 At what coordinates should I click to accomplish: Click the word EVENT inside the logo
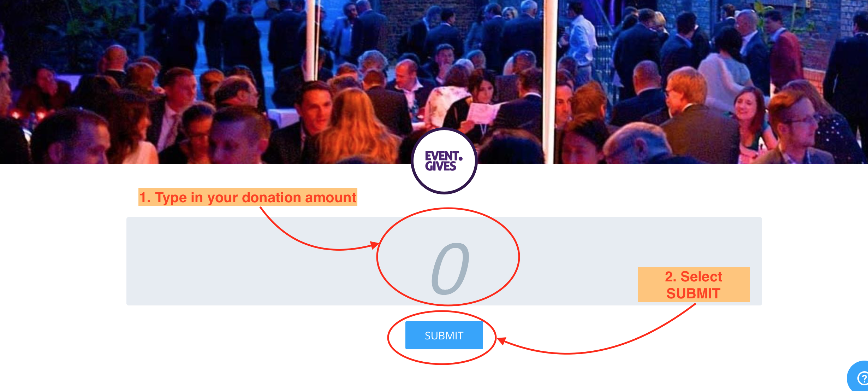[x=441, y=156]
